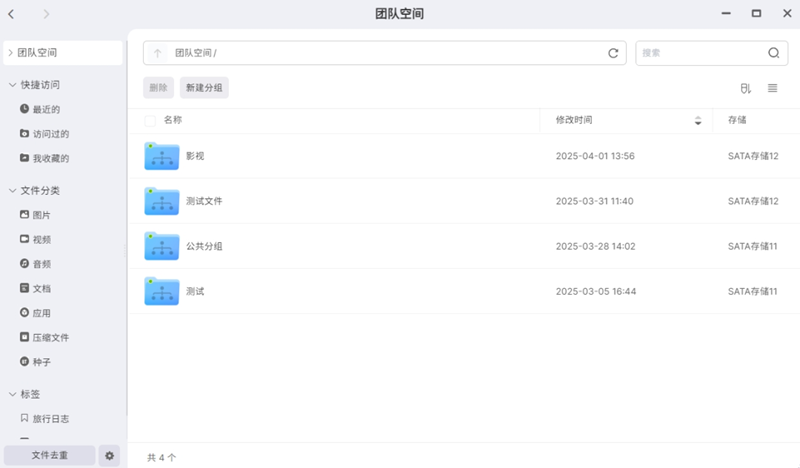This screenshot has height=468, width=800.
Task: Open the 公共分组 folder icon
Action: pos(162,247)
